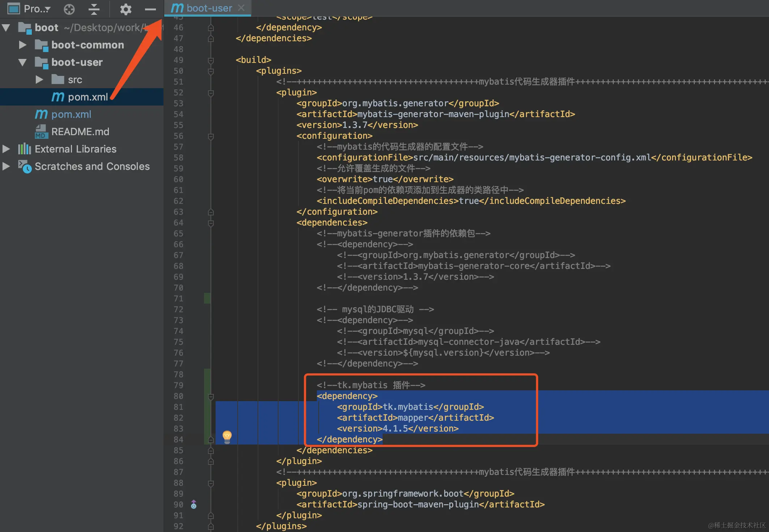This screenshot has width=769, height=532.
Task: Click text mybatis-generator-maven-plugin on line 54
Action: (x=433, y=114)
